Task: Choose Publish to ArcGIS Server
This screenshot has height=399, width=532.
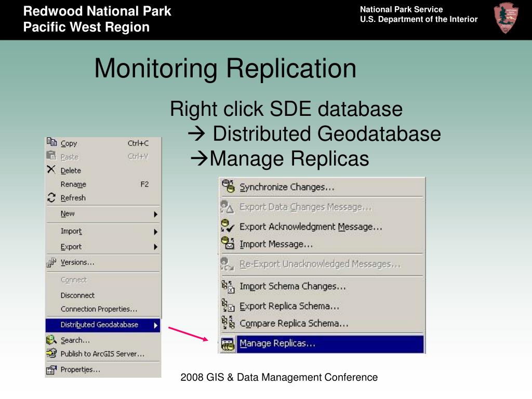Action: pyautogui.click(x=102, y=354)
